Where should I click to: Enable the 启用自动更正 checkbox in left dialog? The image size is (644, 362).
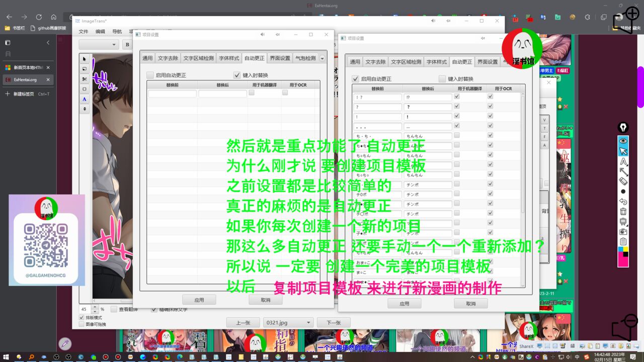pos(150,75)
